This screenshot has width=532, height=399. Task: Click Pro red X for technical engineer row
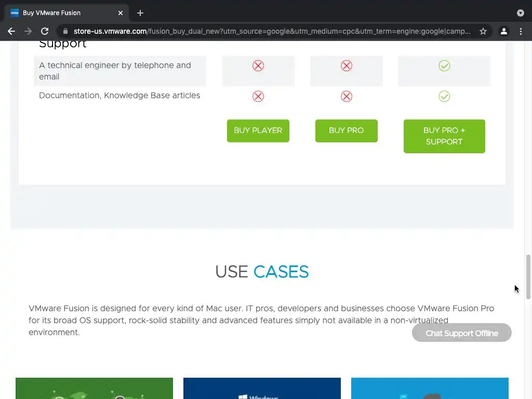click(347, 65)
